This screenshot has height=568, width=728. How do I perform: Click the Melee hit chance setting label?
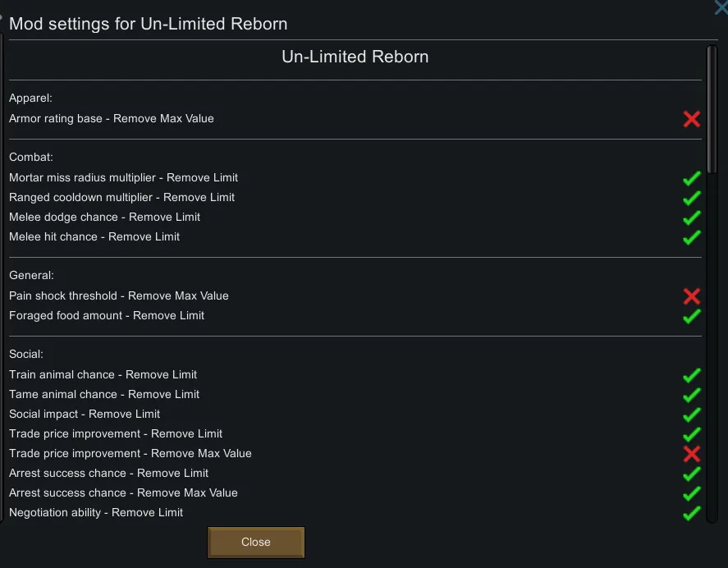[94, 236]
